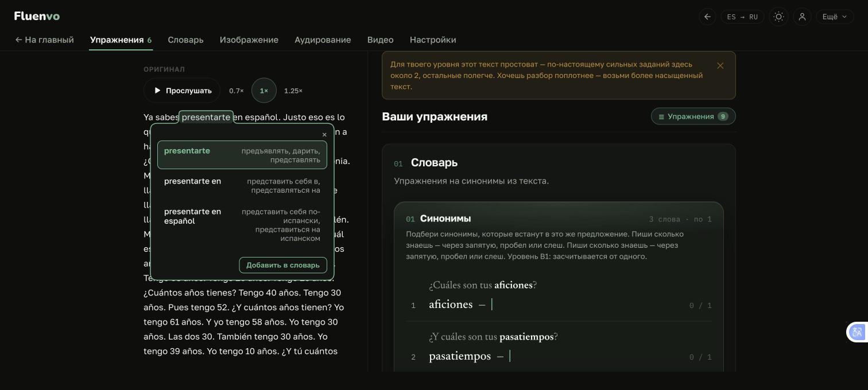Select the Упражнения tab

(x=121, y=40)
